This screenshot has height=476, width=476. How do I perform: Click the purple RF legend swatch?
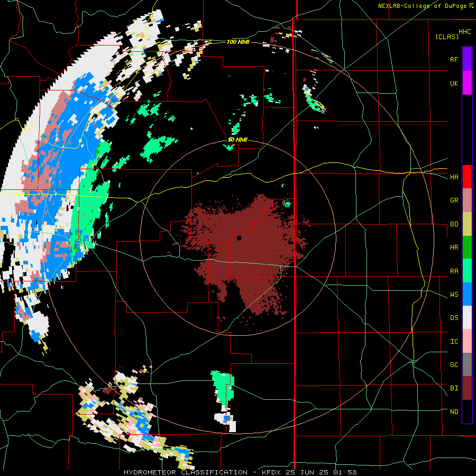[467, 59]
